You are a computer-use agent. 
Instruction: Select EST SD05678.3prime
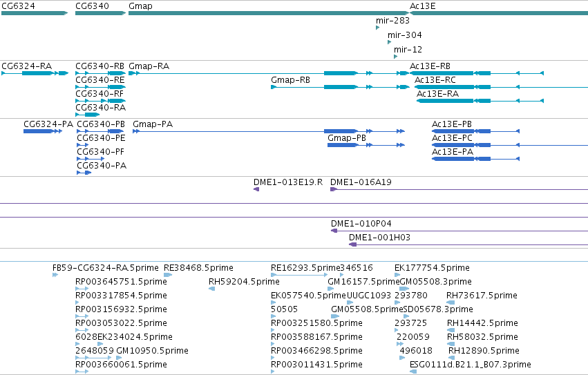(438, 310)
